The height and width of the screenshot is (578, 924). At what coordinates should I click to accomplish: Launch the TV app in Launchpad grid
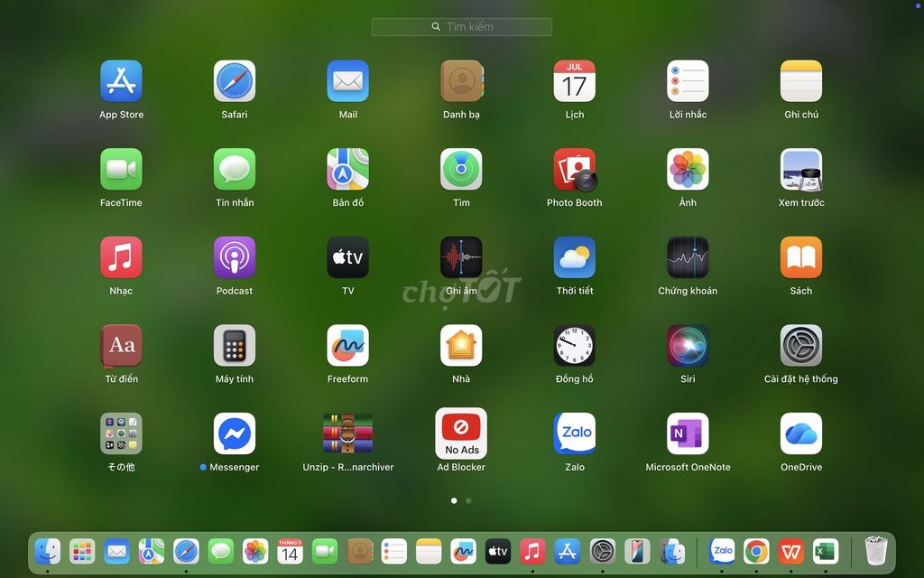347,257
